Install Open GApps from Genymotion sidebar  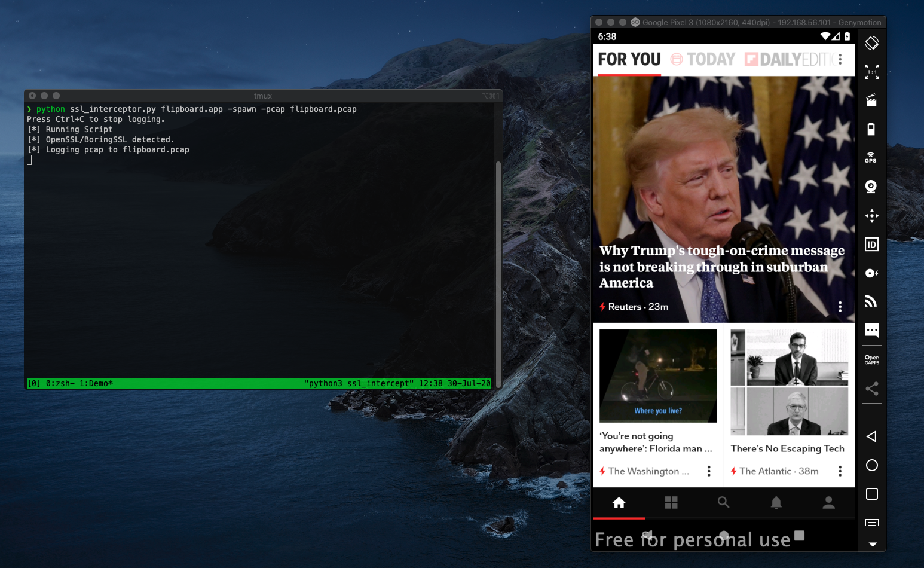point(871,360)
